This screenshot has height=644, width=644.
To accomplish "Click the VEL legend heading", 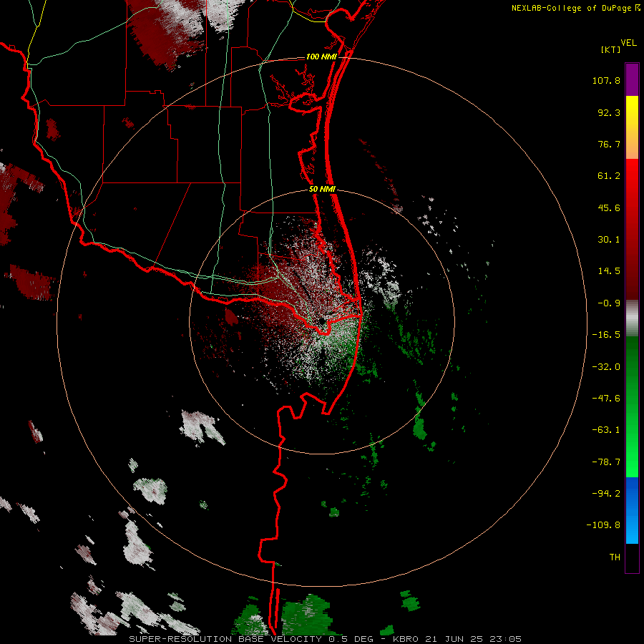I will coord(628,43).
